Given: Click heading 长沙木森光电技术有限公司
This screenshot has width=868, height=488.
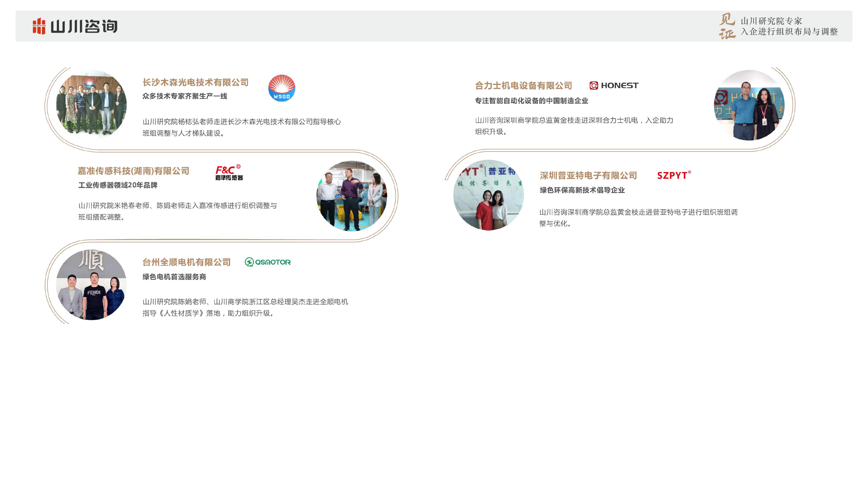Looking at the screenshot, I should click(x=196, y=82).
